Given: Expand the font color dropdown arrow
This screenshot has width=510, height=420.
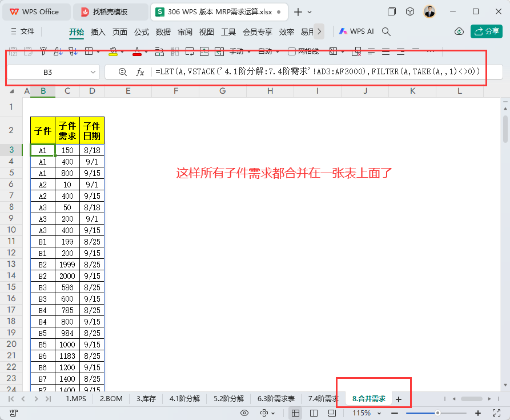Looking at the screenshot, I should (146, 51).
